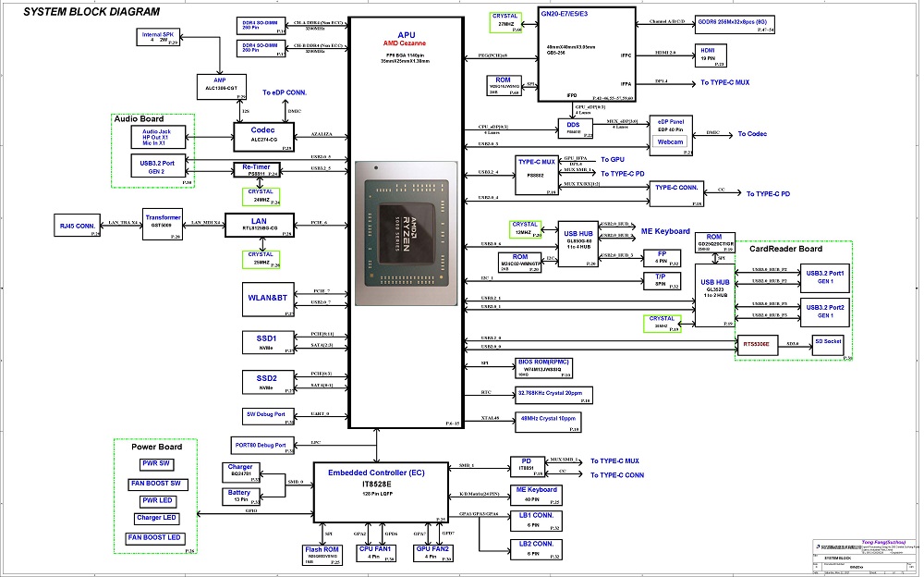Click the Webcam box

tap(672, 141)
